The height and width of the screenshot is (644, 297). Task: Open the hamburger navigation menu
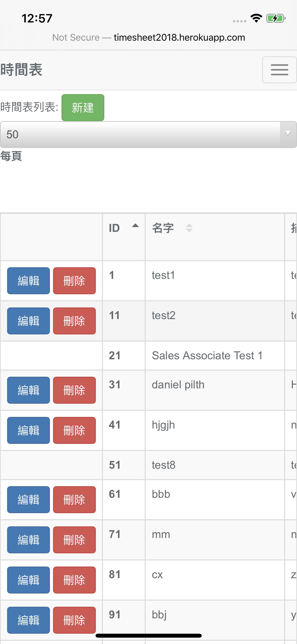click(x=279, y=70)
